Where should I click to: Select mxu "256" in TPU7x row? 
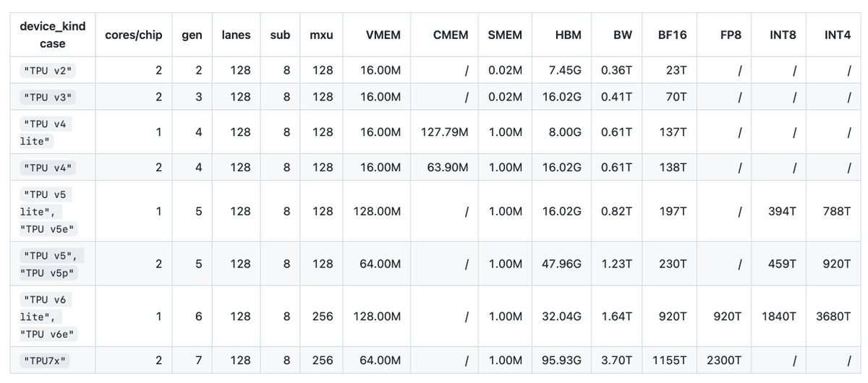pyautogui.click(x=323, y=361)
